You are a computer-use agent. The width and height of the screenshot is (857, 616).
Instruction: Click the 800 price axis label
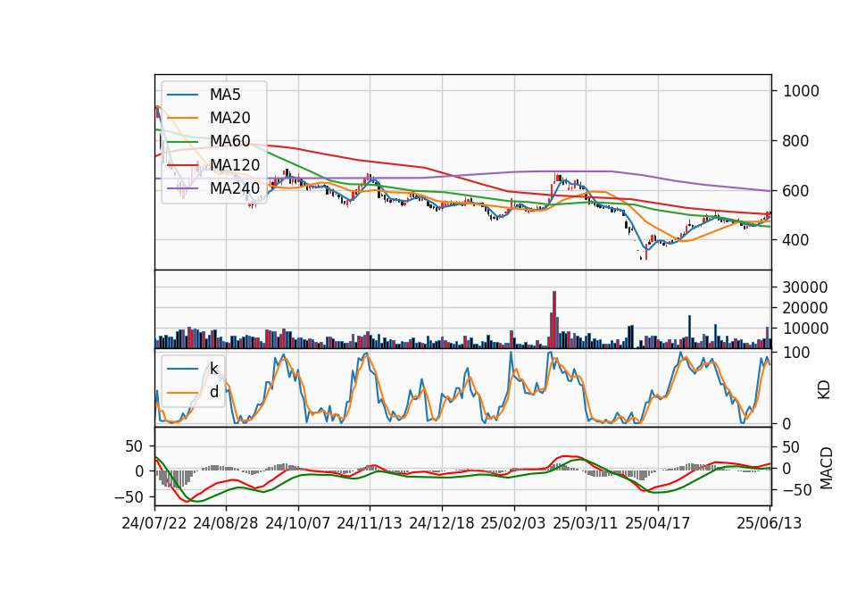tap(796, 141)
